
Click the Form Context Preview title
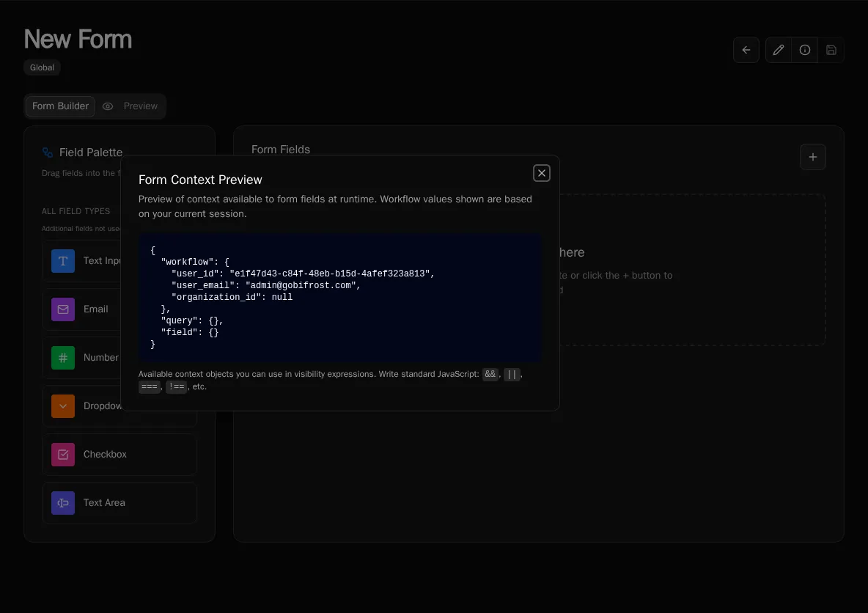[x=200, y=180]
